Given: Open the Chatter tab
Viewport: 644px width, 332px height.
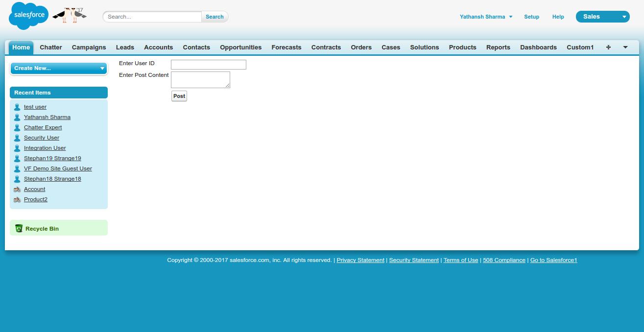Looking at the screenshot, I should [51, 47].
